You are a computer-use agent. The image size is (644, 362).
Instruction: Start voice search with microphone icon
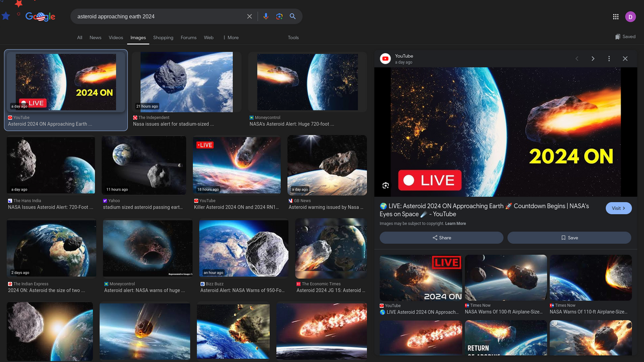click(266, 17)
